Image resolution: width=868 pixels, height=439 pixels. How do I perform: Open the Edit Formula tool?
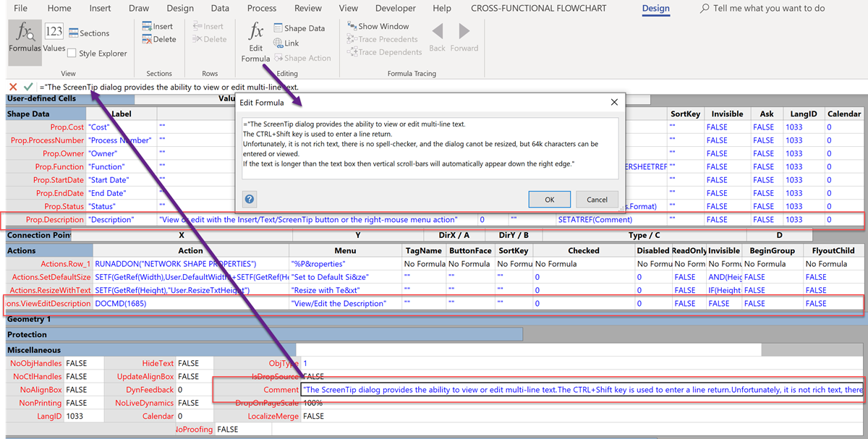tap(255, 40)
